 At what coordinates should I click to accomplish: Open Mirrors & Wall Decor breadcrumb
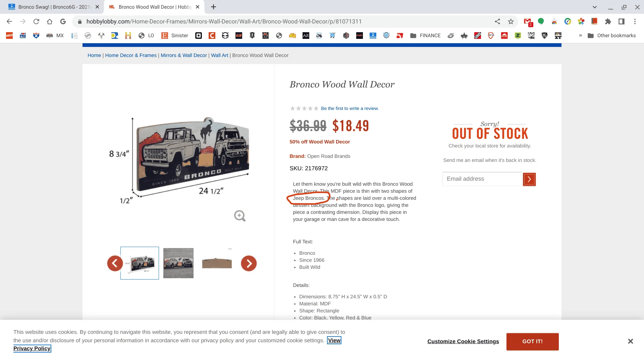pyautogui.click(x=184, y=55)
